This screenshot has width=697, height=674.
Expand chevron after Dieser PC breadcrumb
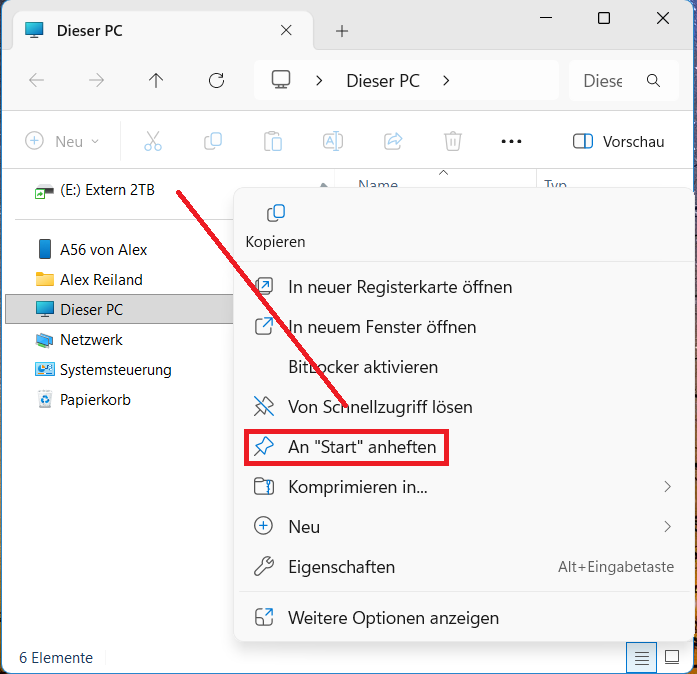click(446, 80)
